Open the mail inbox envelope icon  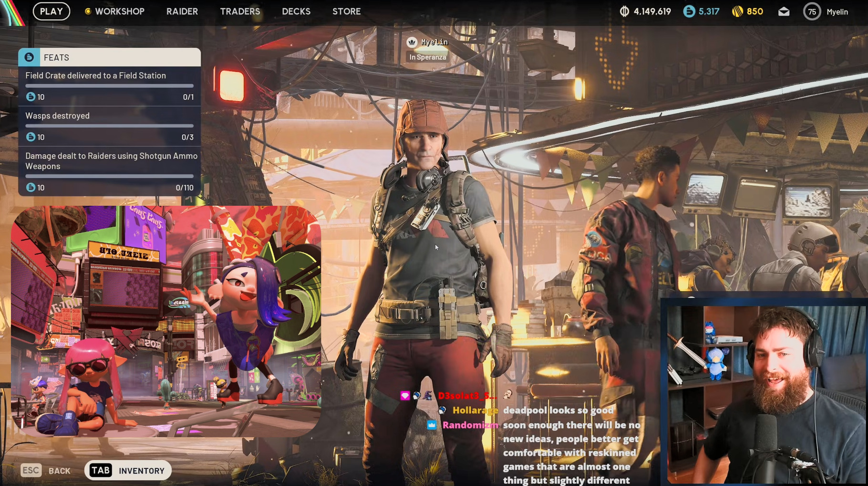pyautogui.click(x=784, y=12)
